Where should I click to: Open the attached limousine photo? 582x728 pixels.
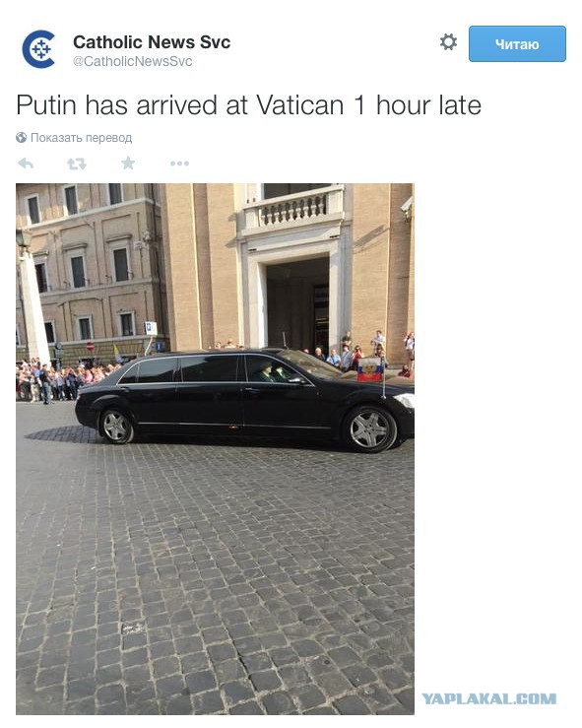[x=215, y=448]
